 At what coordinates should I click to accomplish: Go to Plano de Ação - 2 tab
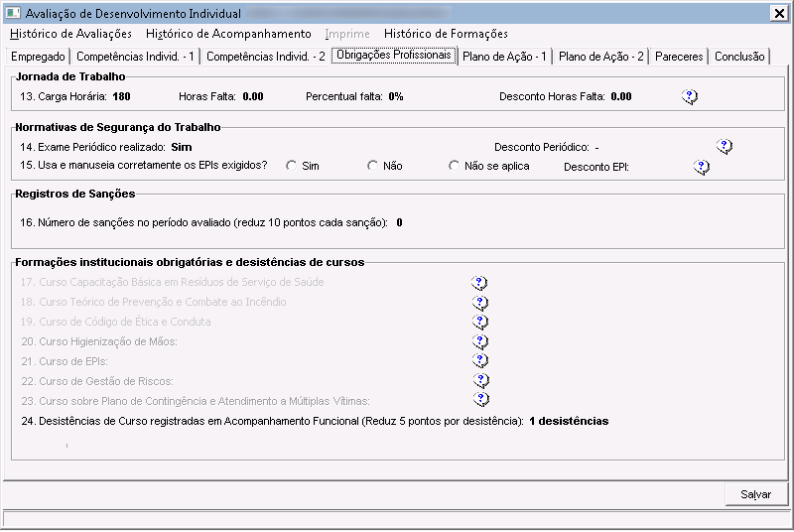(601, 57)
